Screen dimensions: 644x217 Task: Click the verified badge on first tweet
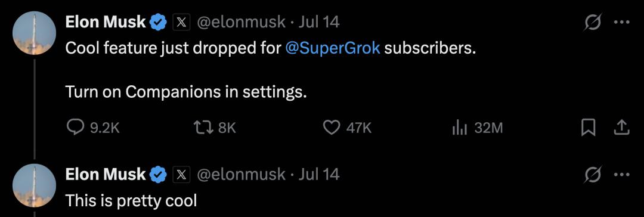tap(157, 23)
